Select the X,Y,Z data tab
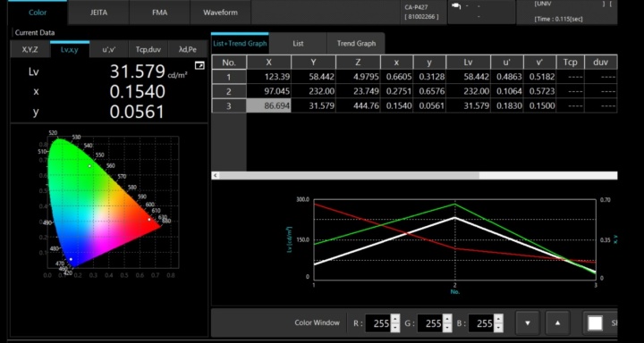 [30, 50]
